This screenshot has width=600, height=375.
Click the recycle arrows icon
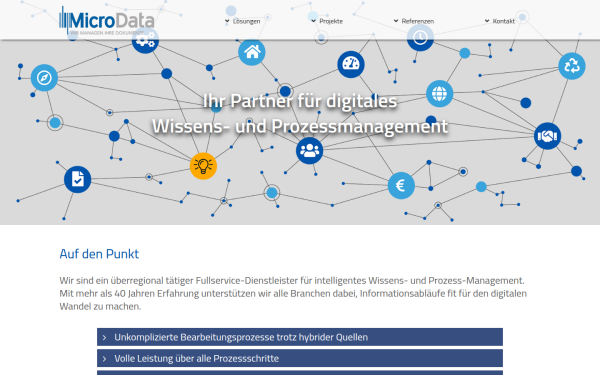point(572,66)
